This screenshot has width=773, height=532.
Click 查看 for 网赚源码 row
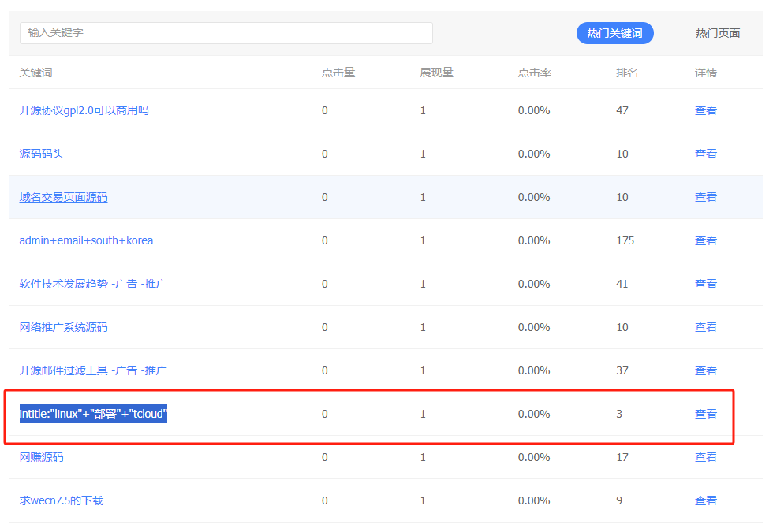point(705,457)
